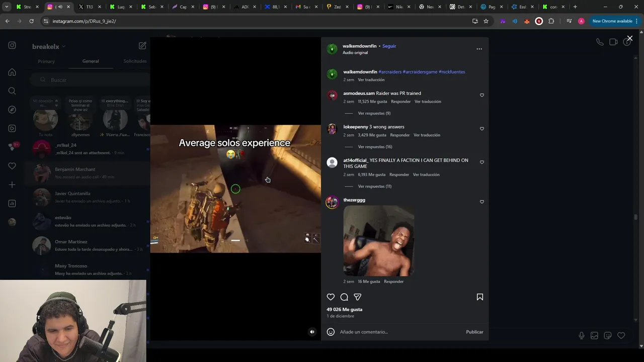Record voice message with microphone icon

tap(582, 335)
